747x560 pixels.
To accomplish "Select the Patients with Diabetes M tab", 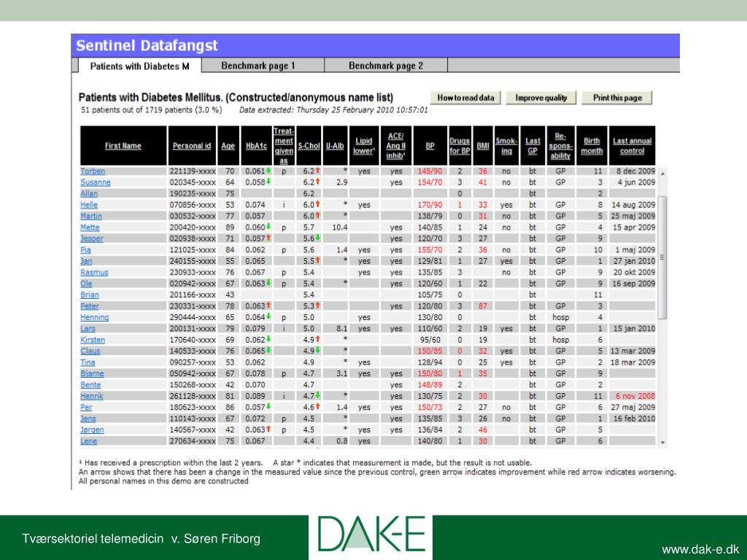I will pyautogui.click(x=139, y=66).
